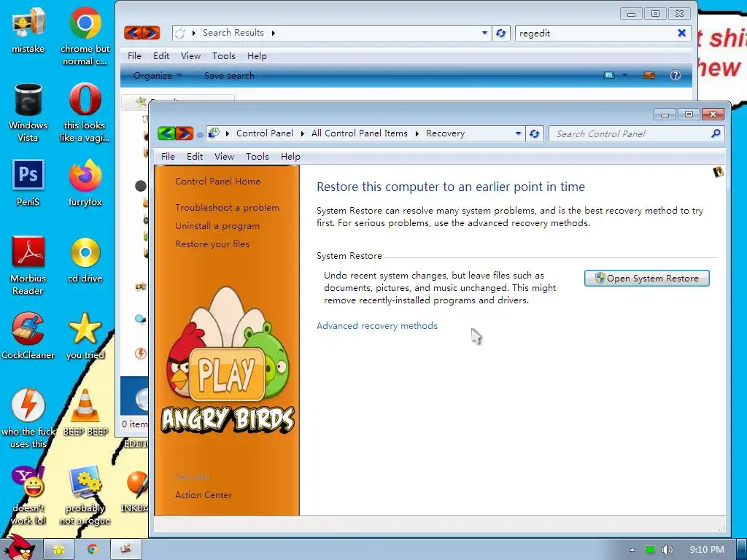Image resolution: width=747 pixels, height=560 pixels.
Task: Toggle preview pane in Search Results toolbar
Action: point(649,75)
